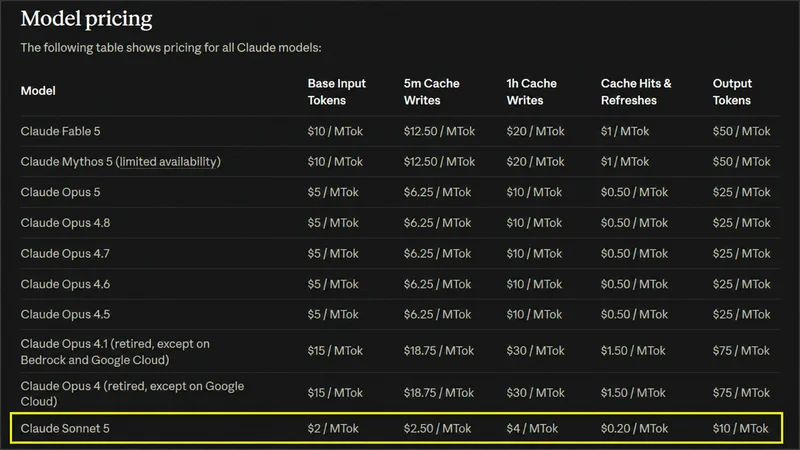Screen dimensions: 800x450
Task: Click Claude Fable 5 5m cache write price
Action: click(439, 131)
